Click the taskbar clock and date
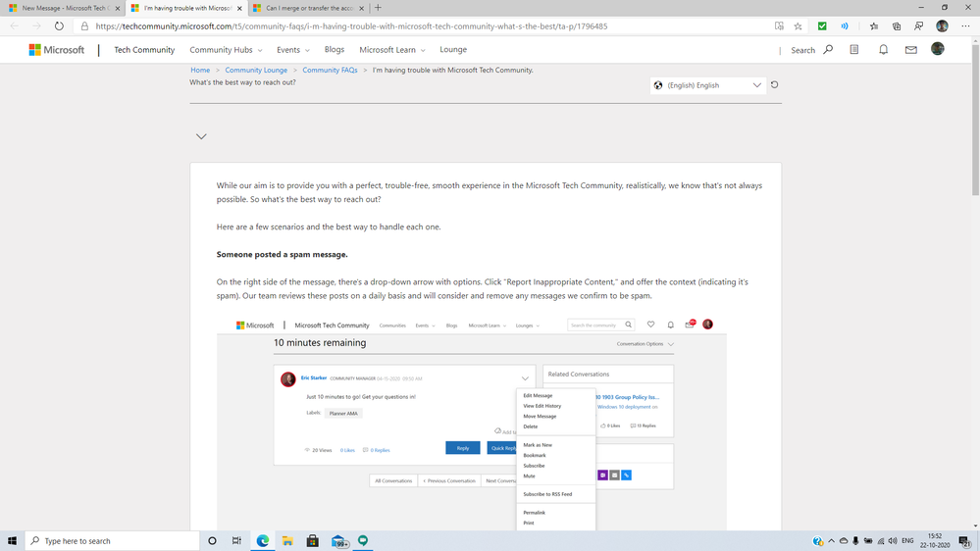The image size is (980, 551). coord(935,541)
